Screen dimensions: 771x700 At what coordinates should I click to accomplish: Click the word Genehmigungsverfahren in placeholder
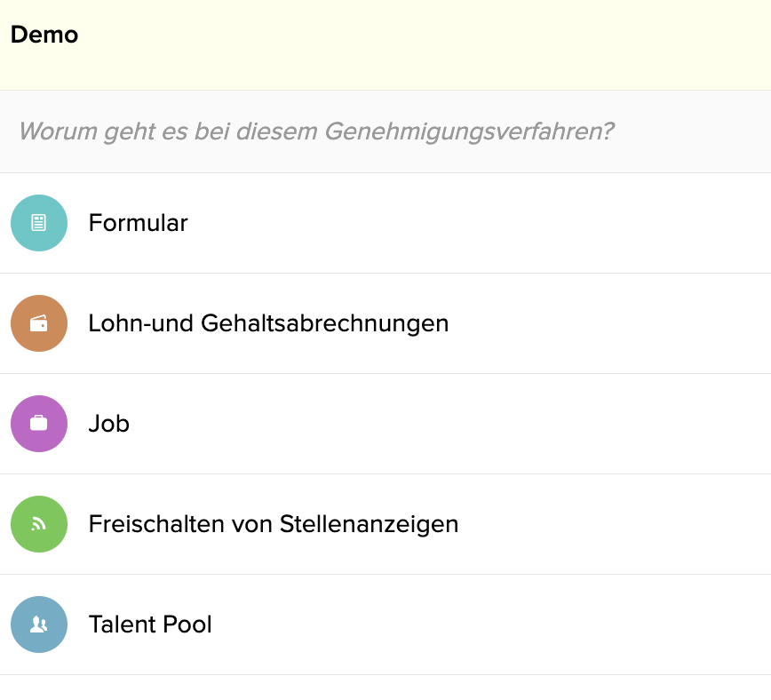(x=469, y=131)
